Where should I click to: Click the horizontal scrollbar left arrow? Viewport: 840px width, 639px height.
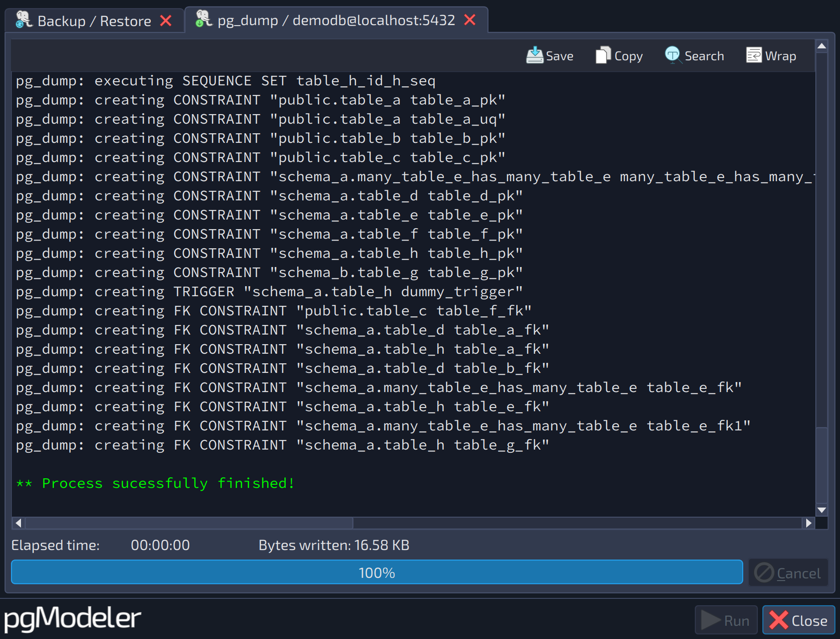(x=18, y=523)
